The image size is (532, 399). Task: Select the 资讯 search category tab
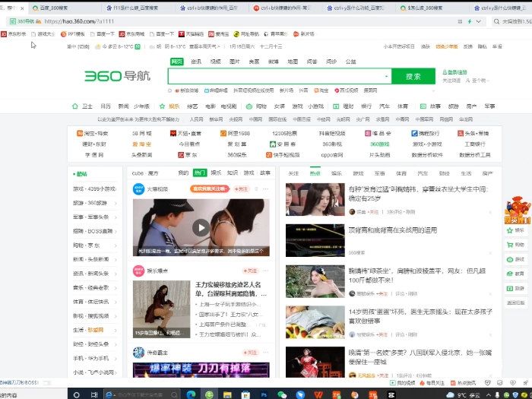click(196, 62)
